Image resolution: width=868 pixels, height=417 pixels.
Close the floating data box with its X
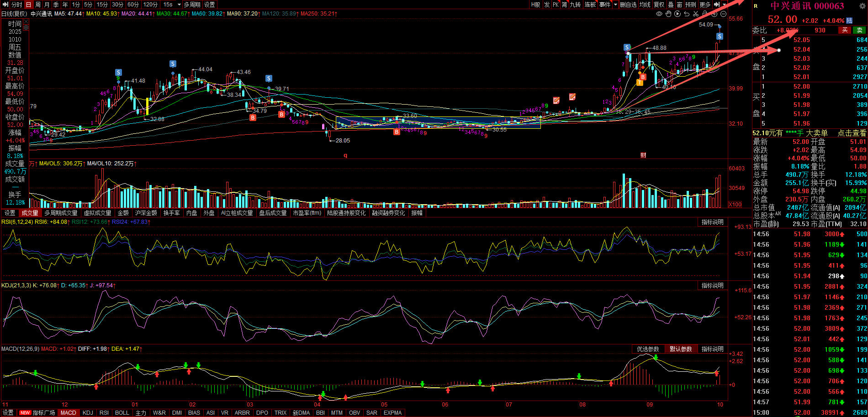tap(26, 21)
